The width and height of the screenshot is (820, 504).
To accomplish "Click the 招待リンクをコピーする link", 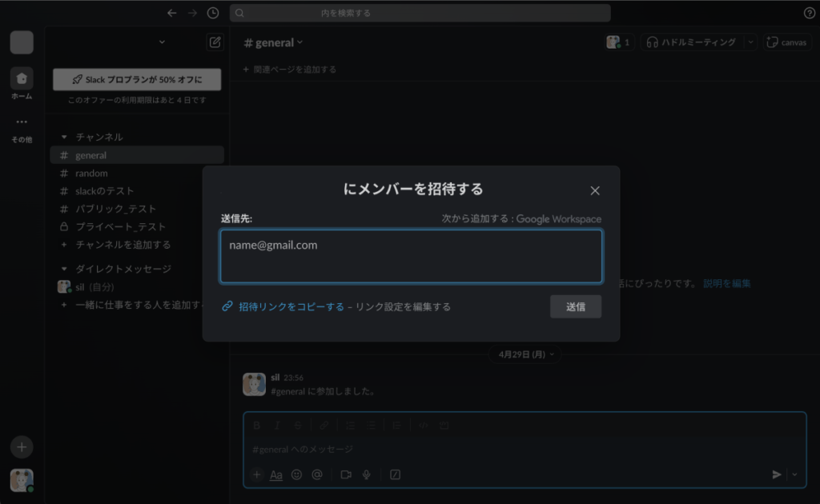I will [291, 306].
